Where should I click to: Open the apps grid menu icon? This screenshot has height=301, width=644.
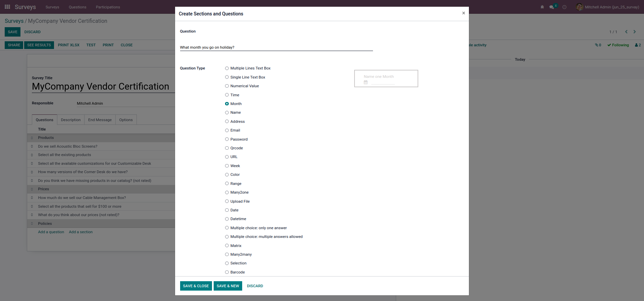[7, 7]
